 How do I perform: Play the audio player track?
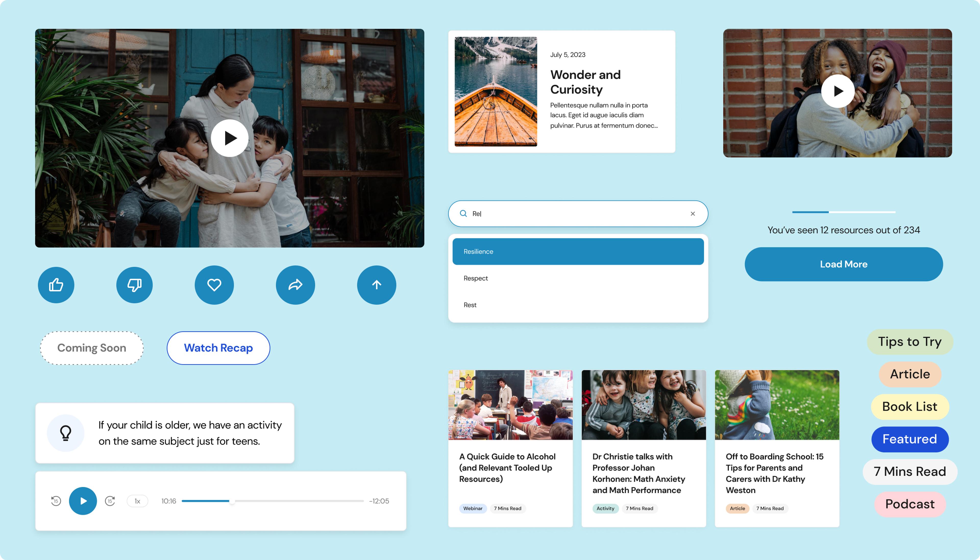[83, 501]
